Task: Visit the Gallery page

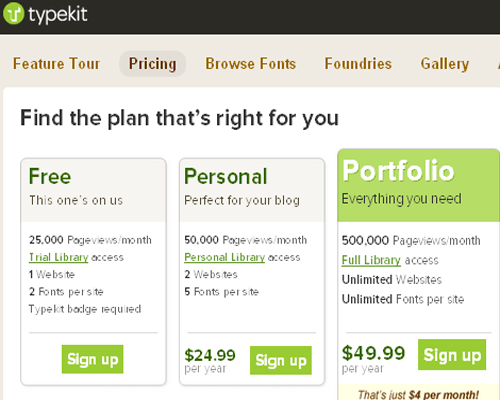Action: tap(445, 64)
